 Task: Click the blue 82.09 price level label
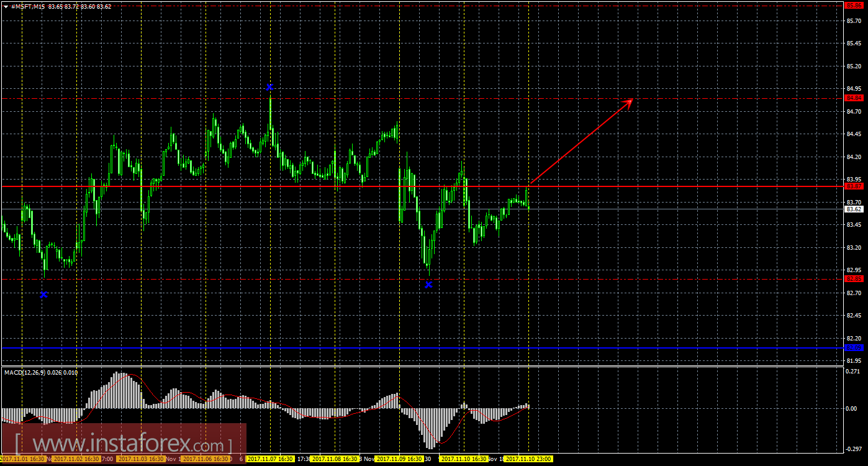click(854, 348)
